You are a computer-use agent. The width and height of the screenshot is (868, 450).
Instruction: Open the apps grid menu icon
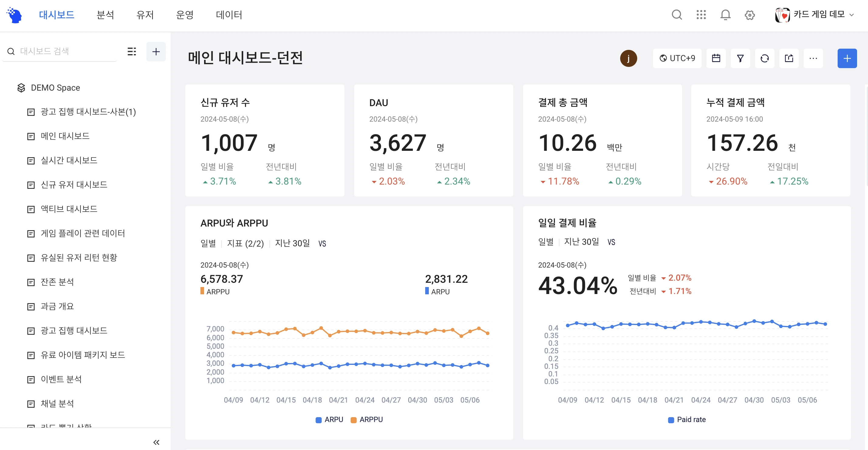pyautogui.click(x=701, y=15)
